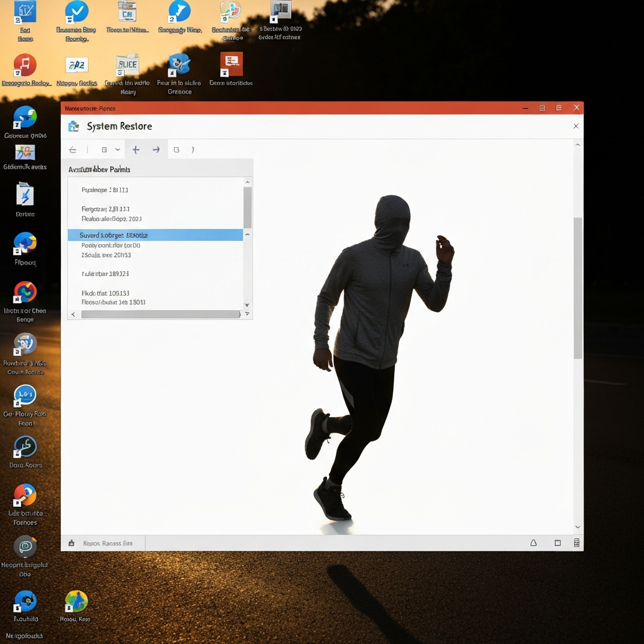The height and width of the screenshot is (644, 644).
Task: Click the System Restore application icon
Action: click(x=74, y=126)
